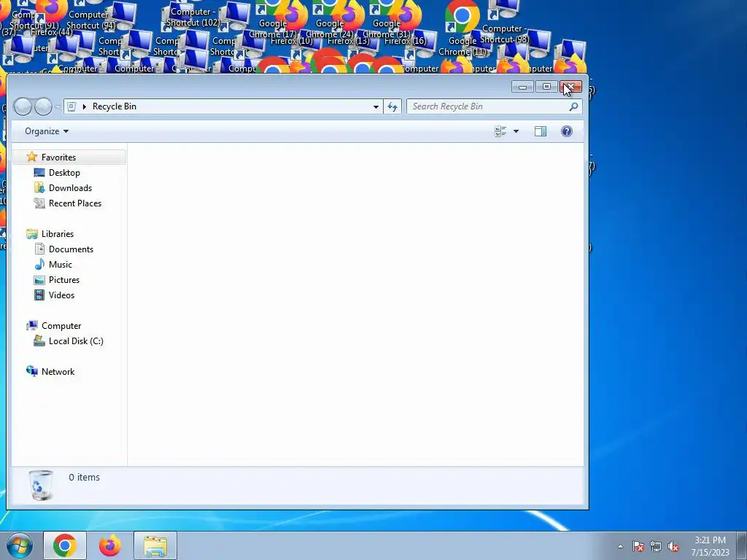This screenshot has width=747, height=560.
Task: Open Explorer Help button
Action: pos(566,131)
